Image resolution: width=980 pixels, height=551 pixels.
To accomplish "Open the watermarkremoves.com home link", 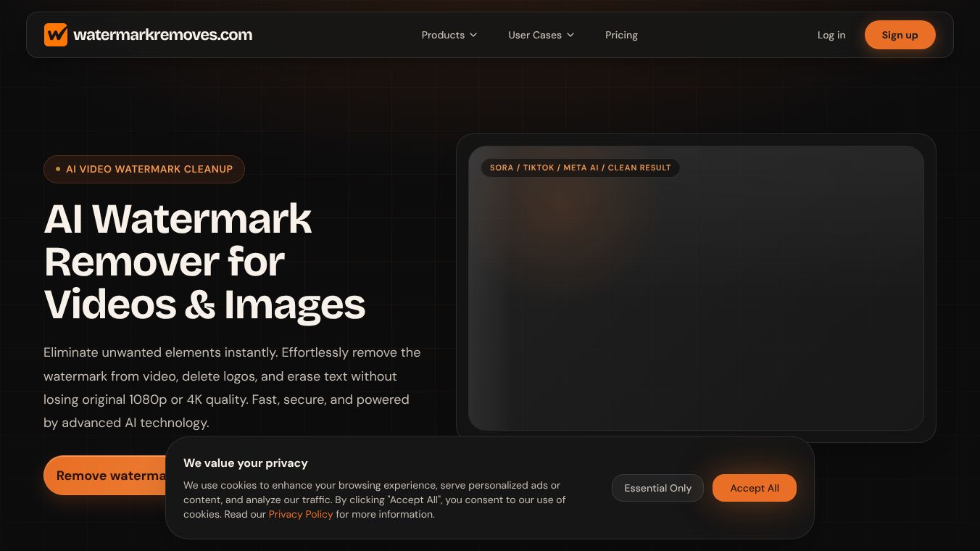I will tap(148, 35).
